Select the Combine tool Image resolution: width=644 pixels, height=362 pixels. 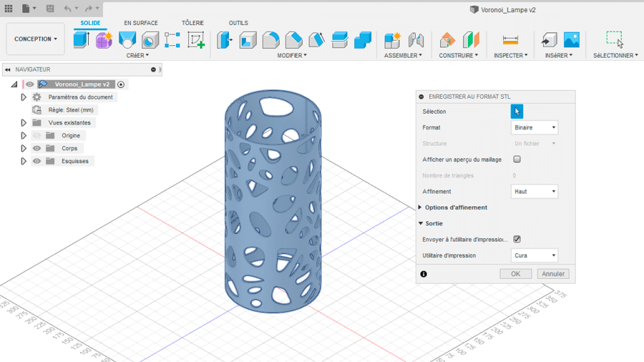(363, 40)
